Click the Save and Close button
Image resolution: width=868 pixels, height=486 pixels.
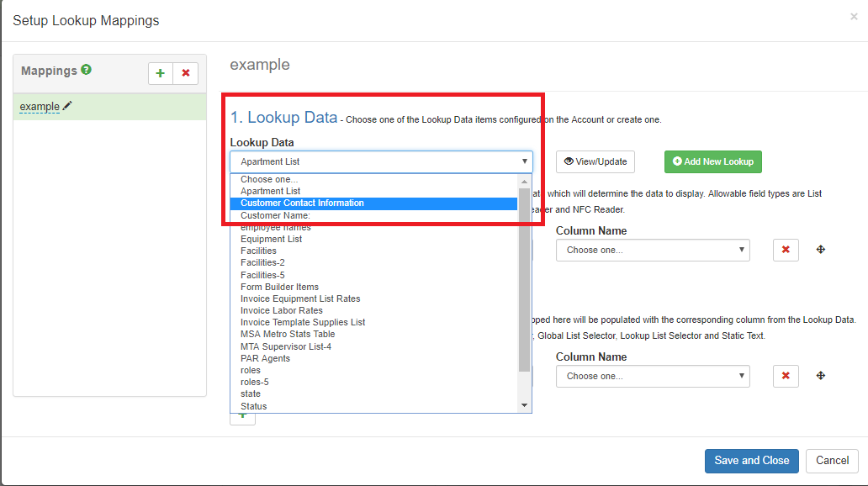click(x=751, y=461)
